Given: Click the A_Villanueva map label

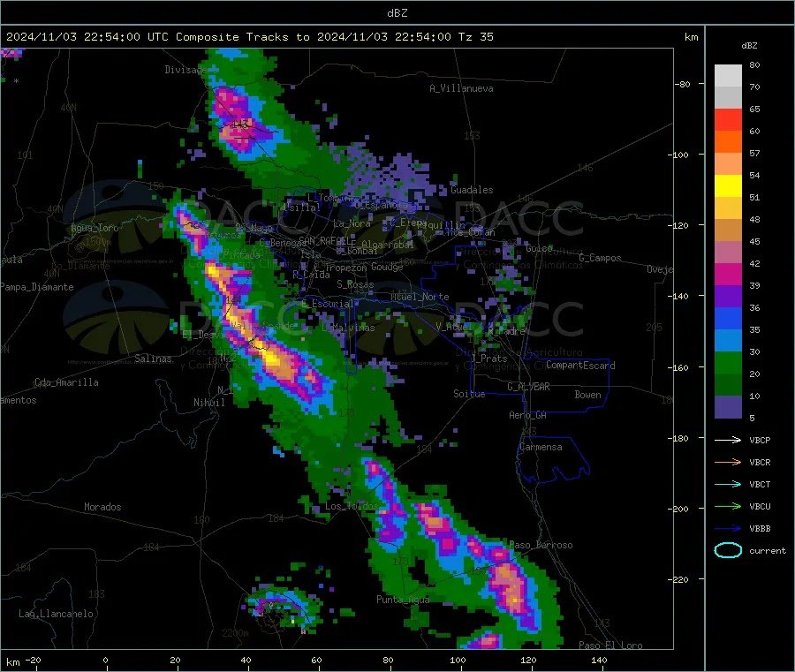Looking at the screenshot, I should (x=461, y=88).
